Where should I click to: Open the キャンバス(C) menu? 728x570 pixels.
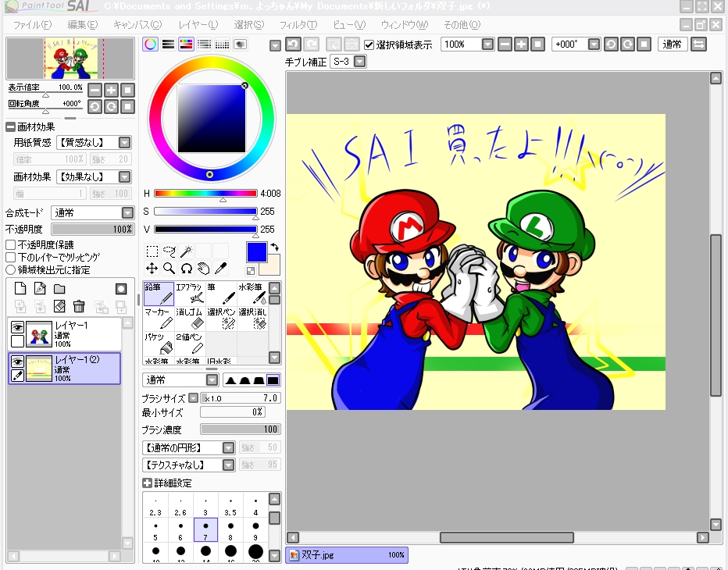pyautogui.click(x=137, y=25)
